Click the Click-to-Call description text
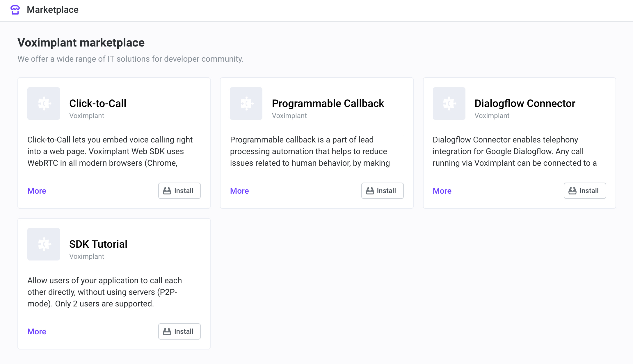 point(110,151)
